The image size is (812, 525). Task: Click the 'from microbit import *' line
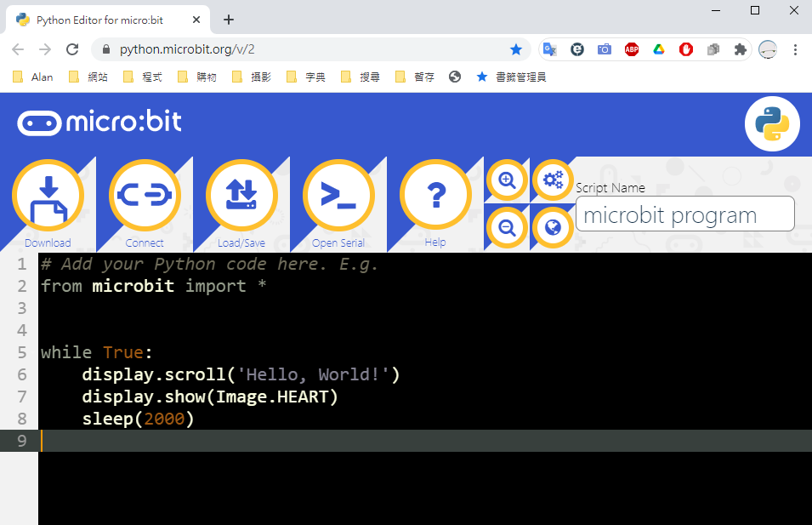[153, 286]
